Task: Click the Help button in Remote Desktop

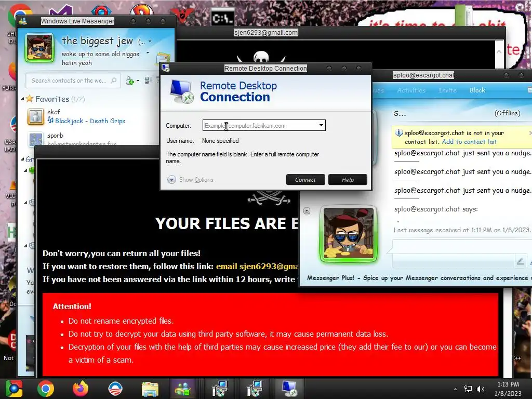Action: pyautogui.click(x=348, y=179)
